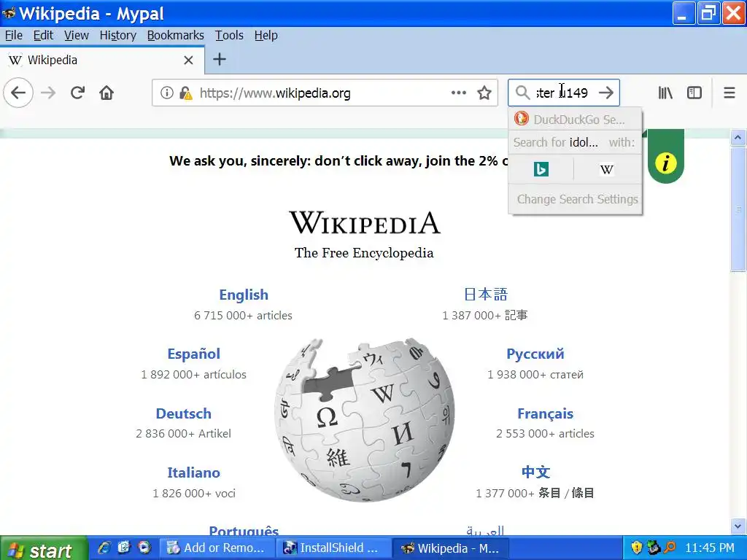This screenshot has height=560, width=747.
Task: Click the Show Desktop quick launch icon
Action: [x=124, y=548]
